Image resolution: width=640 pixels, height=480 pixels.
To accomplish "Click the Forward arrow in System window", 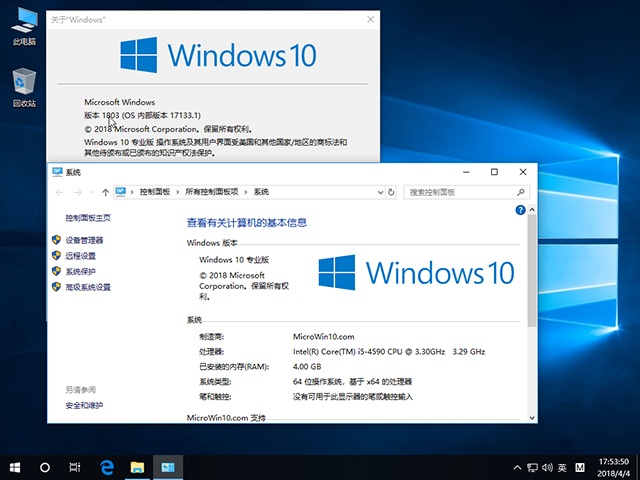I will click(x=78, y=192).
